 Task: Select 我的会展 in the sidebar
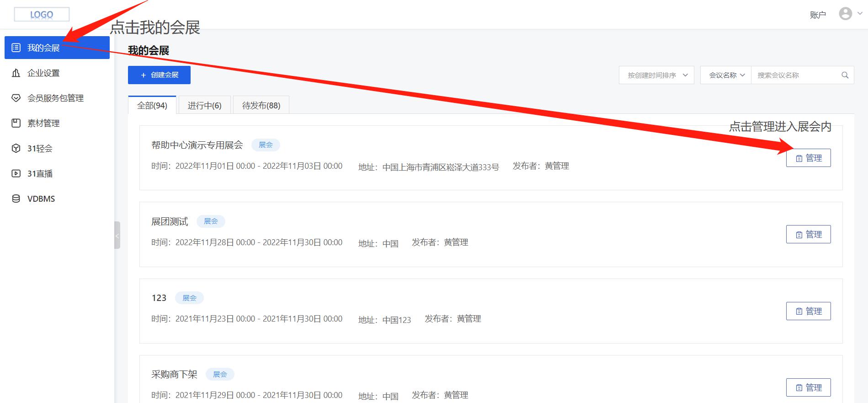pos(57,48)
